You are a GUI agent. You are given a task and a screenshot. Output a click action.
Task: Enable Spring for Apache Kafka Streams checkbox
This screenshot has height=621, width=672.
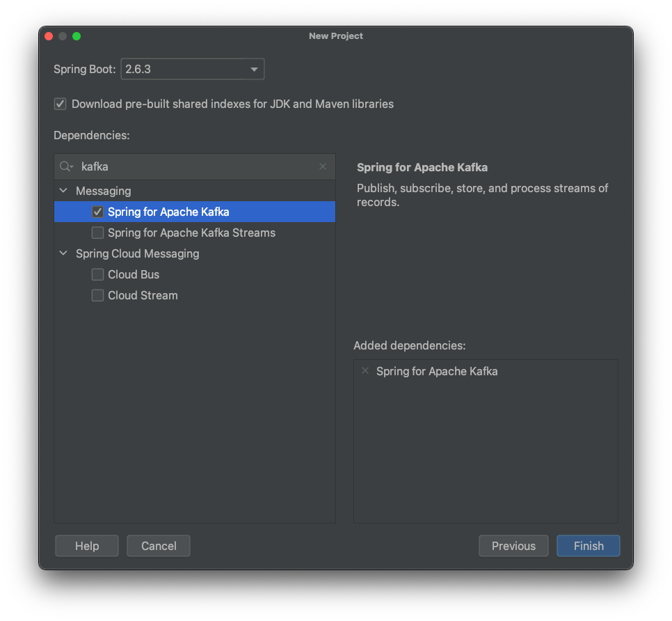pos(98,233)
